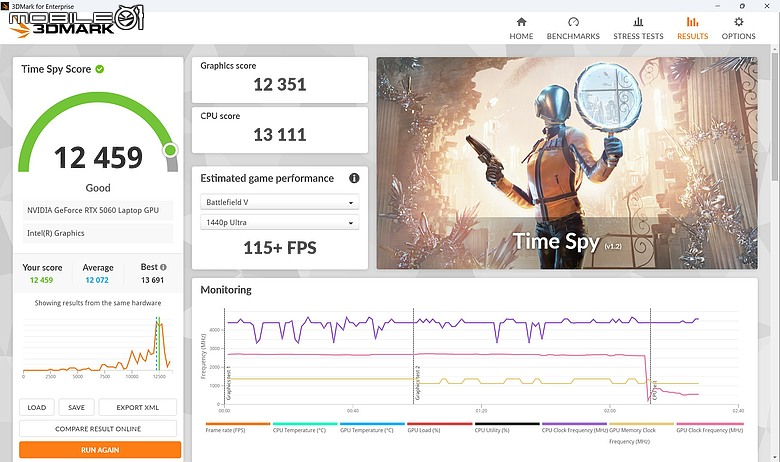Screen dimensions: 780x462
Task: Open the Battlefield V game dropdown
Action: tap(280, 202)
